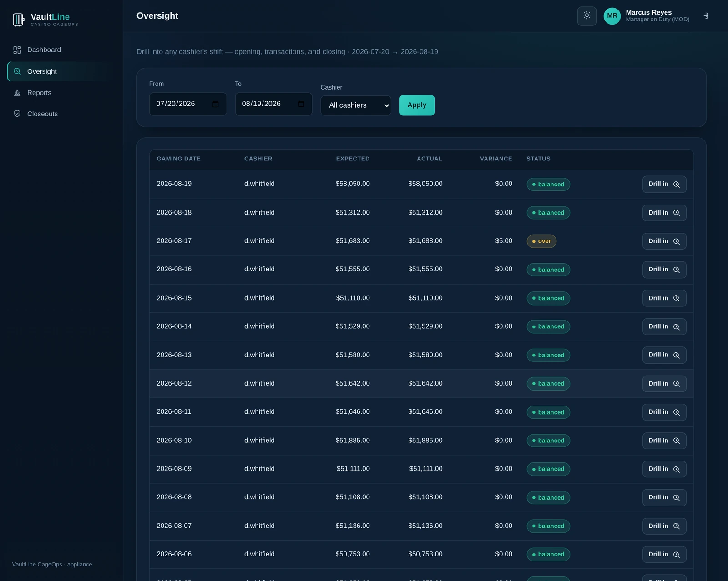Click the MR user avatar
Screen dimensions: 728x581
click(612, 16)
